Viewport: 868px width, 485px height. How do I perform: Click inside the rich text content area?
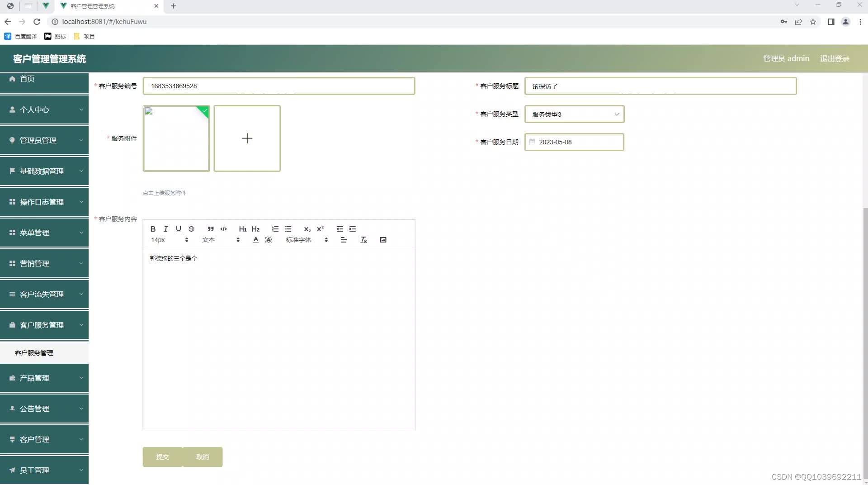click(279, 339)
